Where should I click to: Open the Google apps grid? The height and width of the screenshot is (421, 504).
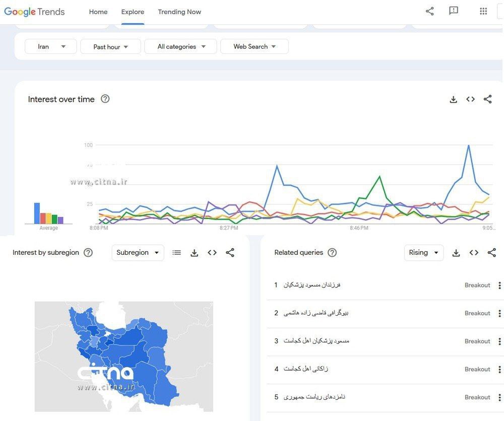coord(483,11)
